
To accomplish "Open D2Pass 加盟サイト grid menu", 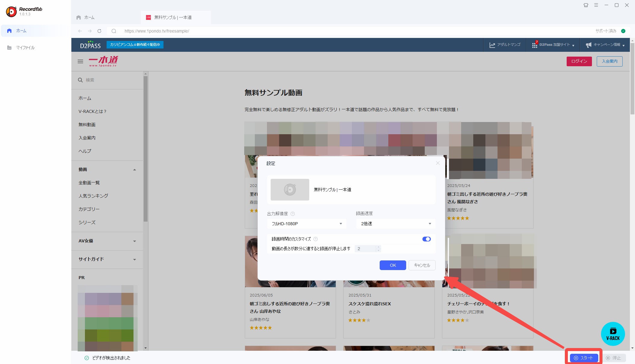I will pyautogui.click(x=553, y=45).
